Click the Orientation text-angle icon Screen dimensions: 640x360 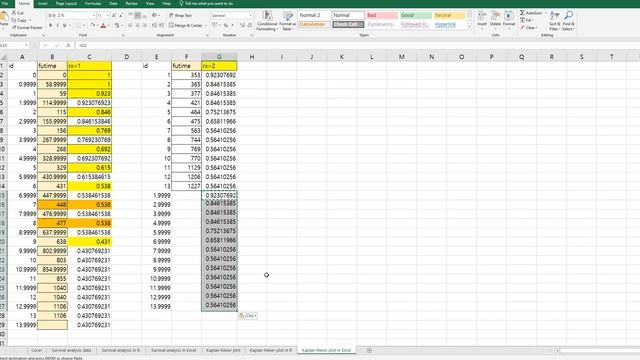(155, 16)
